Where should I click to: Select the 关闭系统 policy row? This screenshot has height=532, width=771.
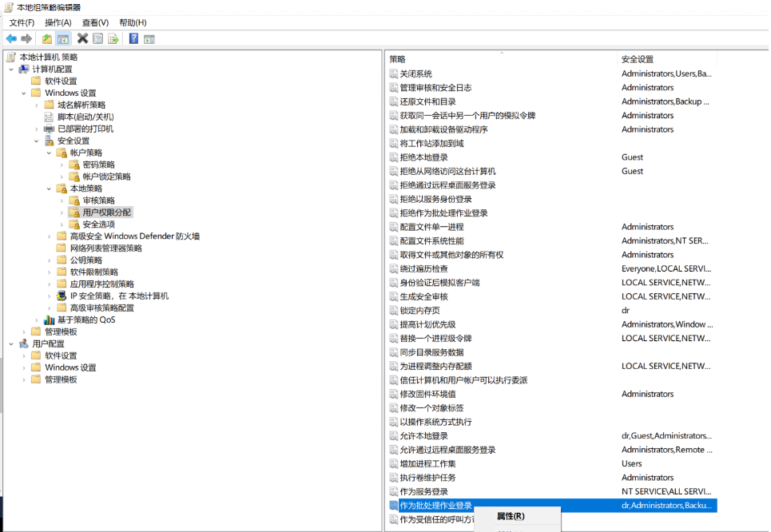[415, 73]
